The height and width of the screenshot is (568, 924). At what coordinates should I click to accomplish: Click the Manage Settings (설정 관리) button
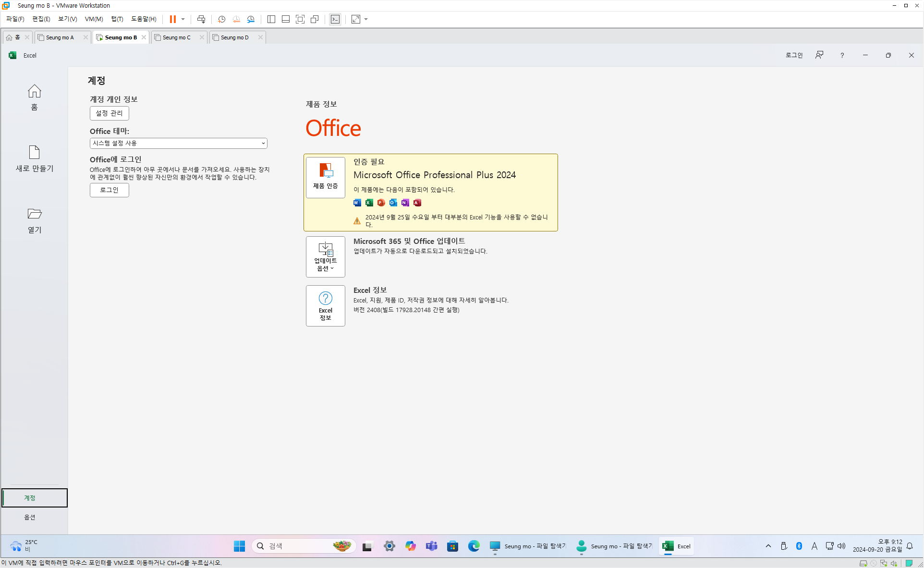pos(109,113)
